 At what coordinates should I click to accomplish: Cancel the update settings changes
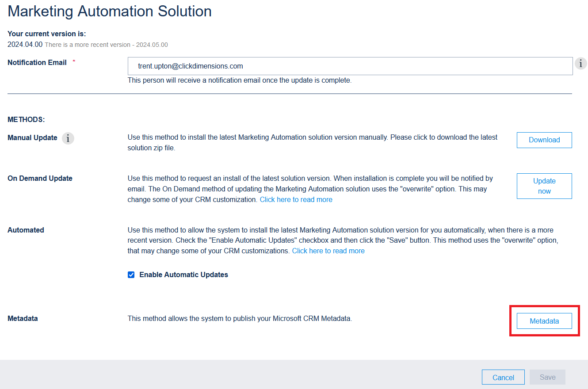click(x=503, y=377)
